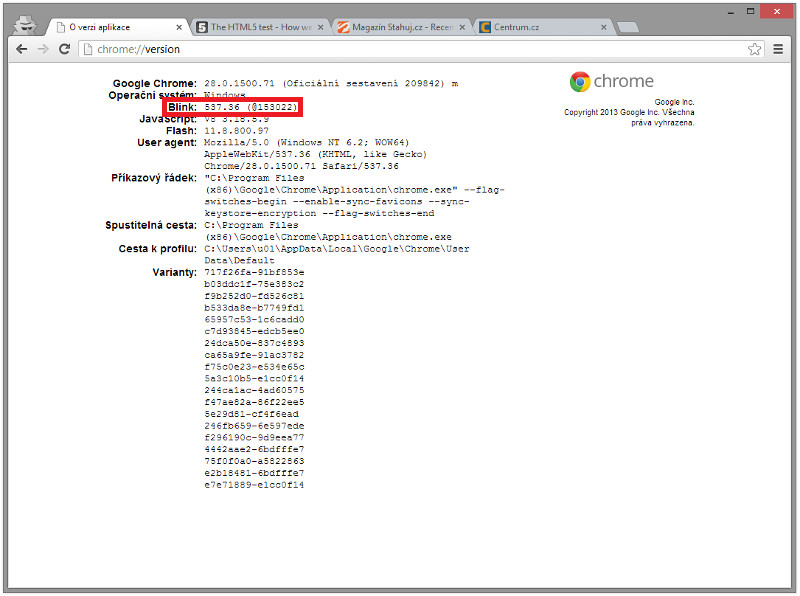Click the User agent label
Viewport: 800px width, 596px height.
[x=167, y=142]
